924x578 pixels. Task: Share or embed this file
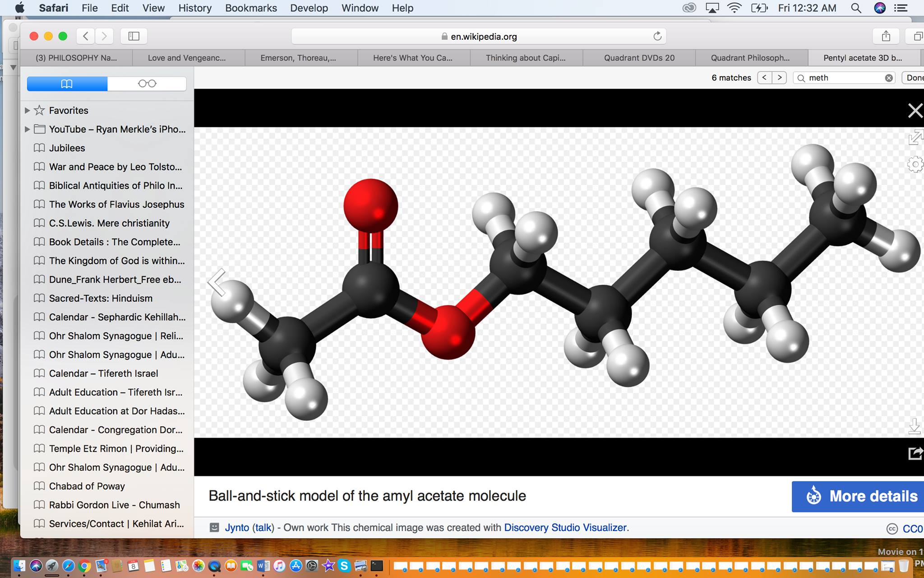915,453
